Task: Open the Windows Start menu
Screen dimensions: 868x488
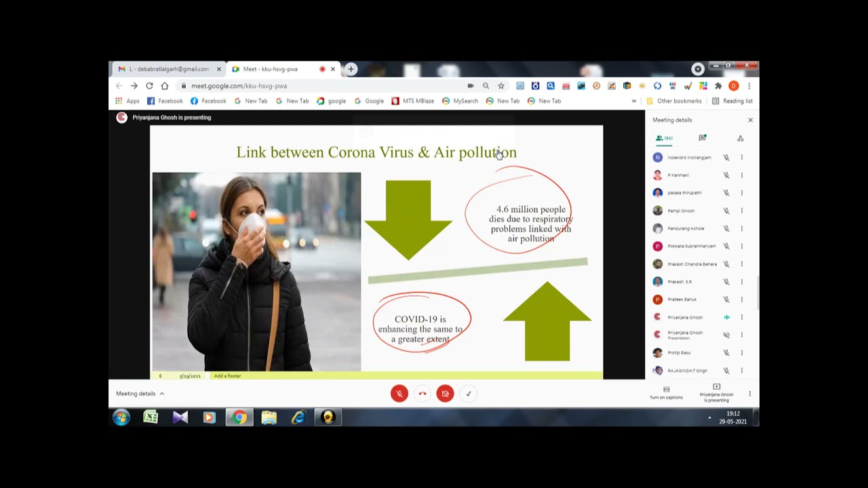Action: pyautogui.click(x=121, y=418)
